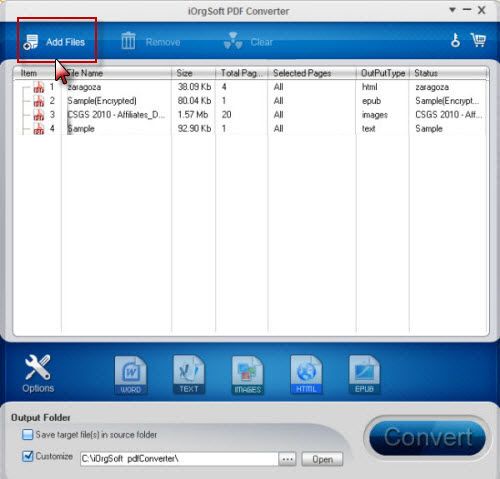This screenshot has height=479, width=500.
Task: Select TEXT output format icon
Action: (x=189, y=374)
